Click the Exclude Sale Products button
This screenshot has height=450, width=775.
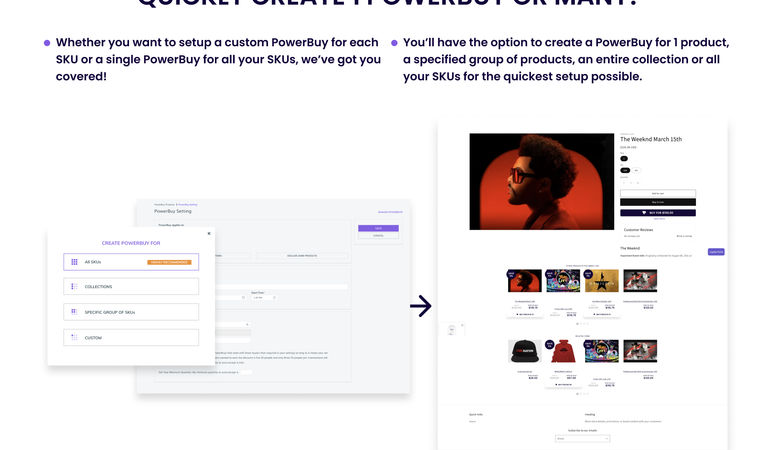302,256
